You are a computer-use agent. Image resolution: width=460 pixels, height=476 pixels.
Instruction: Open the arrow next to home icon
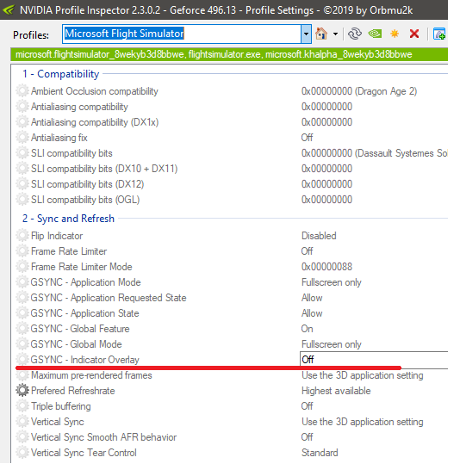(335, 34)
